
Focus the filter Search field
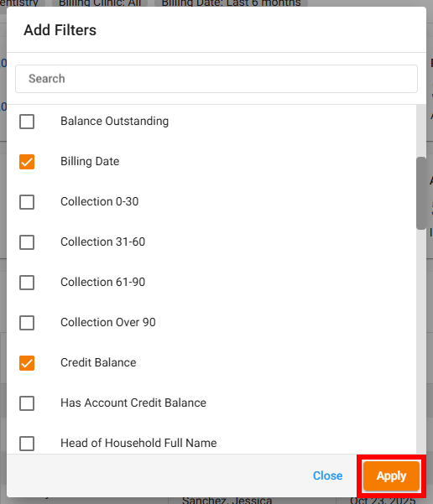click(x=216, y=79)
